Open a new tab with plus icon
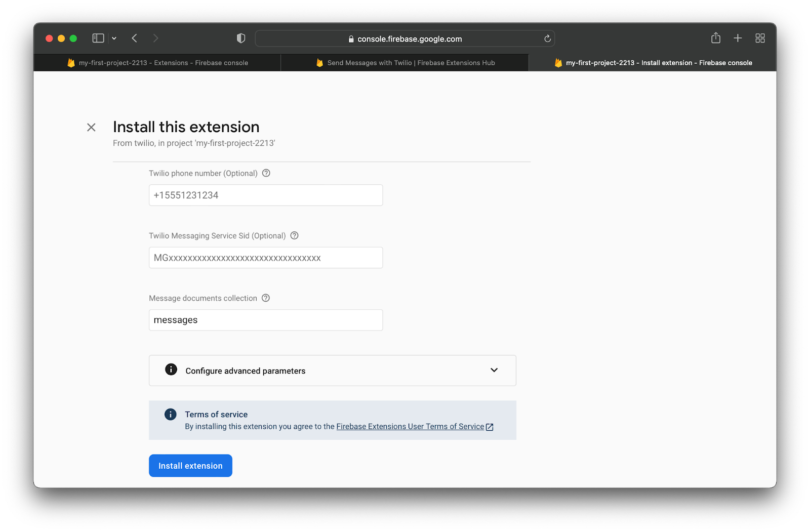 [x=738, y=38]
